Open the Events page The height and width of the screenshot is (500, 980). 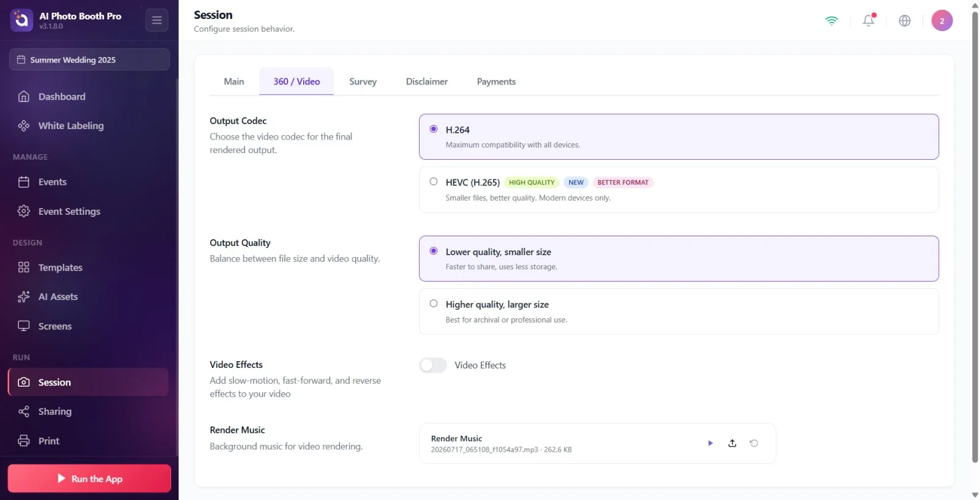tap(89, 182)
